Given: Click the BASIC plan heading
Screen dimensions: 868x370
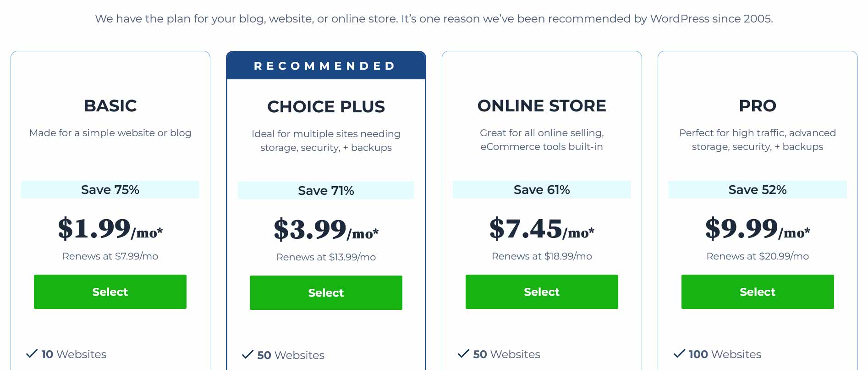Looking at the screenshot, I should [110, 106].
